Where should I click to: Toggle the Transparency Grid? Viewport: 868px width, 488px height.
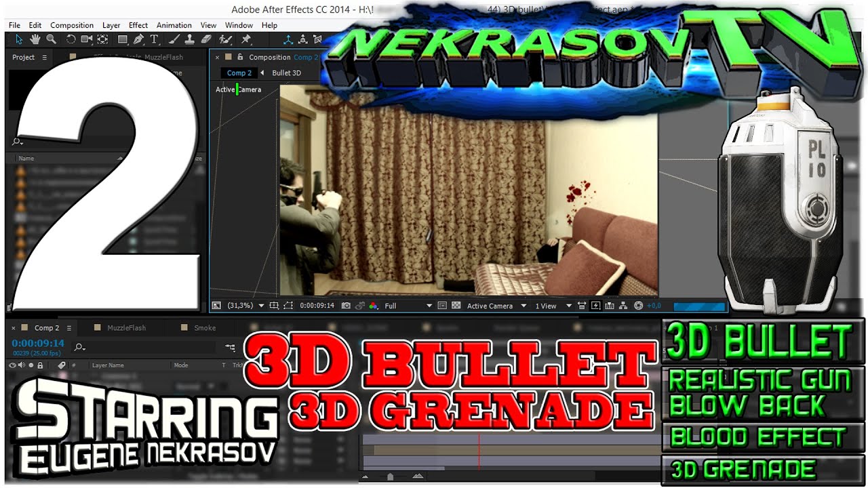456,306
